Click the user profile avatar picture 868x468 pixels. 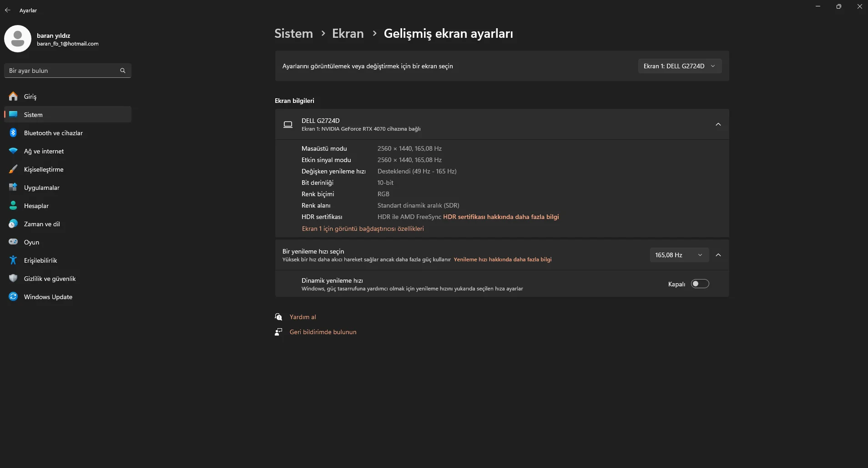click(18, 39)
